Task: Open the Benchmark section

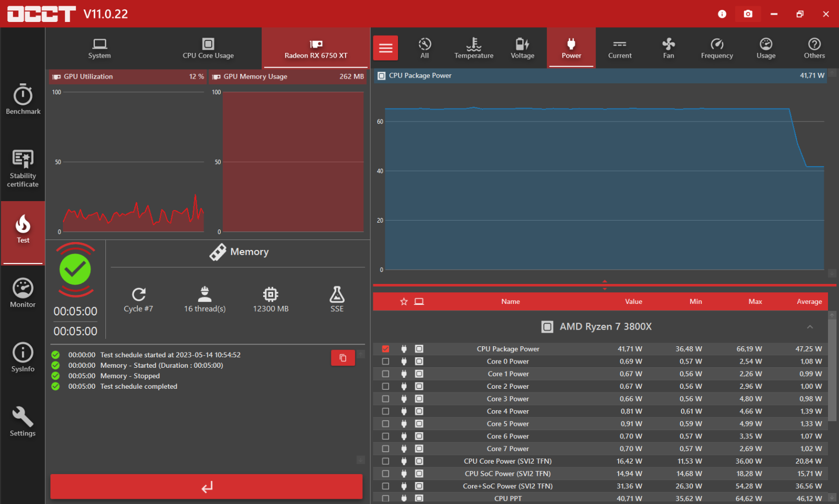Action: (23, 99)
